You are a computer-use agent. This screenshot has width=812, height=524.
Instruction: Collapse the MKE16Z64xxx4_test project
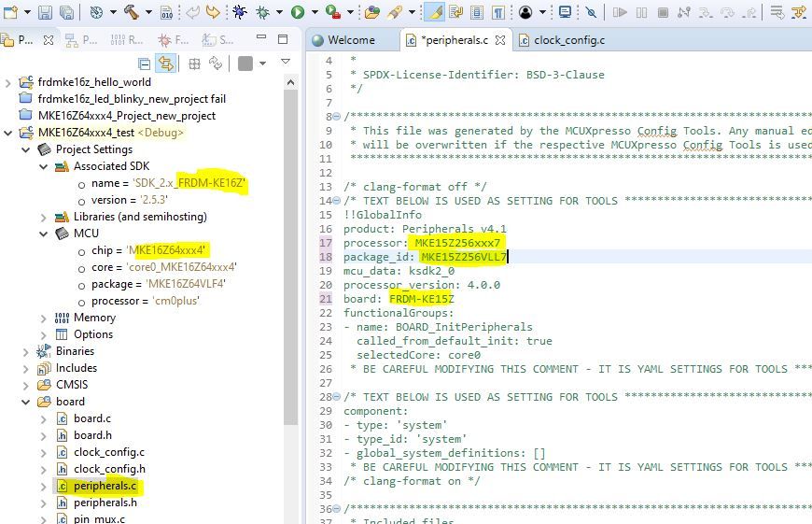point(7,134)
